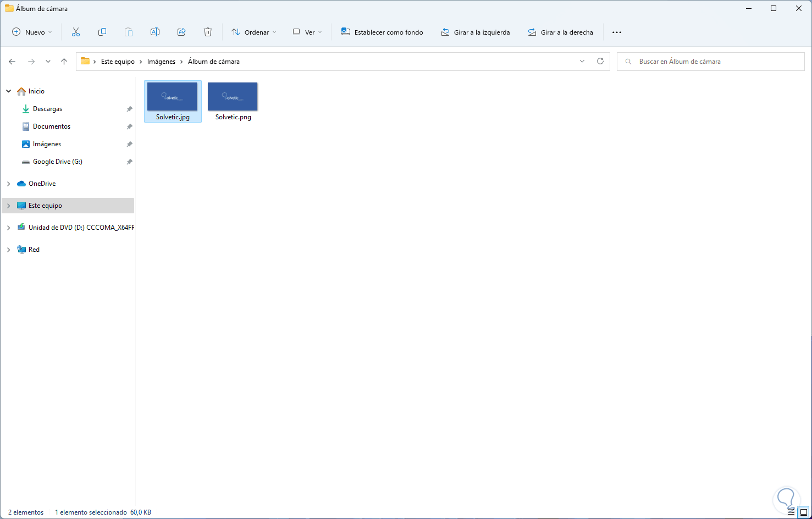Viewport: 812px width, 519px height.
Task: Select the Solvetic.jpg thumbnail
Action: pyautogui.click(x=172, y=97)
